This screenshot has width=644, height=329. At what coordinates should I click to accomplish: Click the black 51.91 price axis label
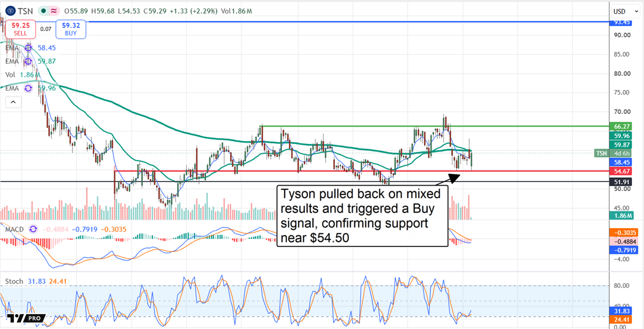[x=621, y=182]
